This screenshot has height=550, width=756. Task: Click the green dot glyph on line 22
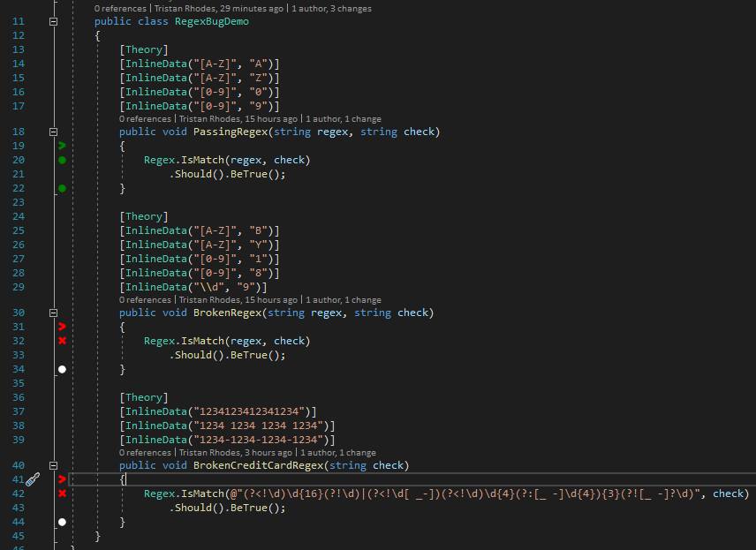61,188
